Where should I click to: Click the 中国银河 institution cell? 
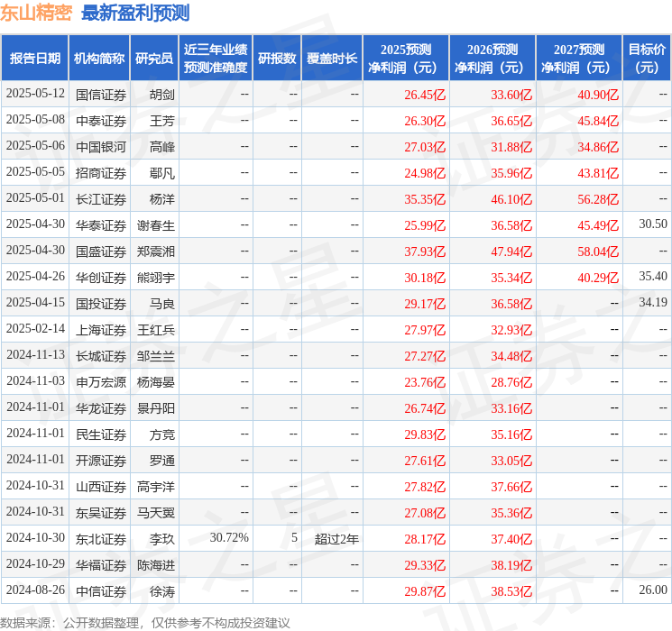(x=101, y=147)
